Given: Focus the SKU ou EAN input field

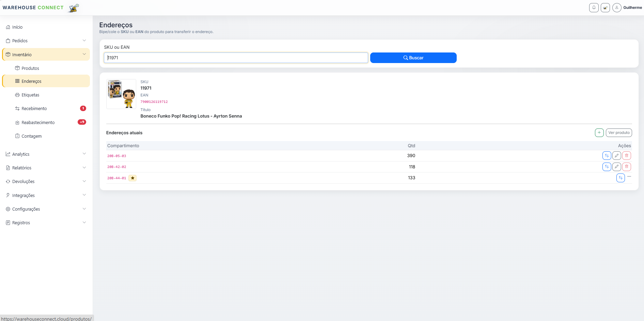Looking at the screenshot, I should (x=236, y=58).
